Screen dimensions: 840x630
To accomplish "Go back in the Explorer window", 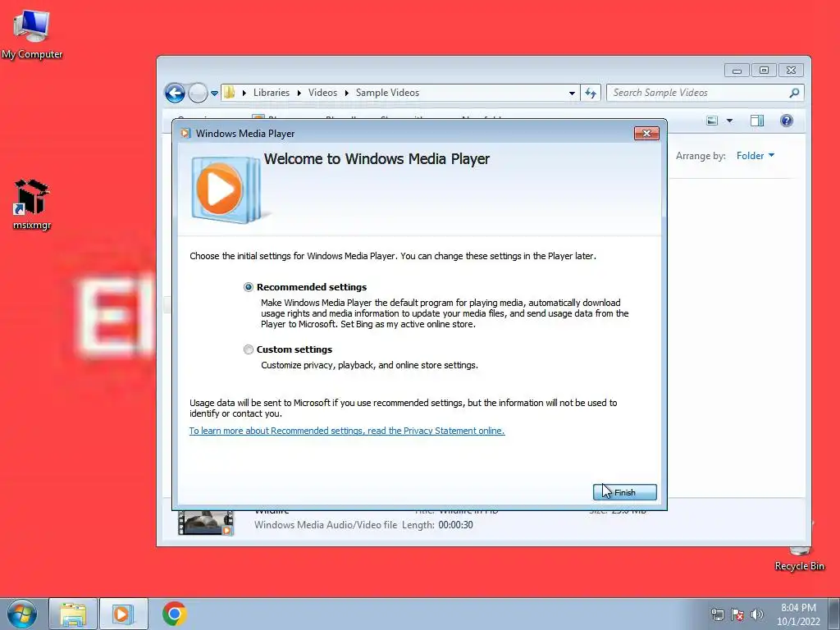I will (x=176, y=94).
